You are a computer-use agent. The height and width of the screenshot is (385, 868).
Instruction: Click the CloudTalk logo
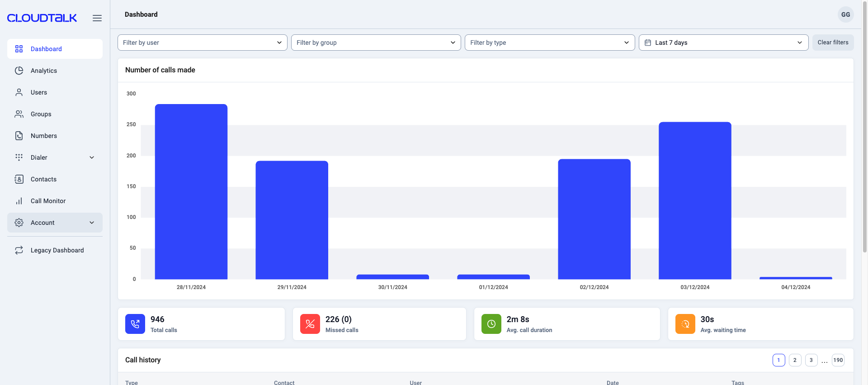click(x=42, y=18)
